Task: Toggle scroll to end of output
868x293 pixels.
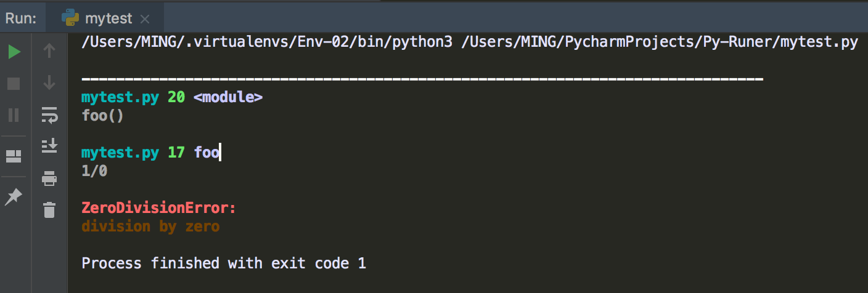Action: 49,145
